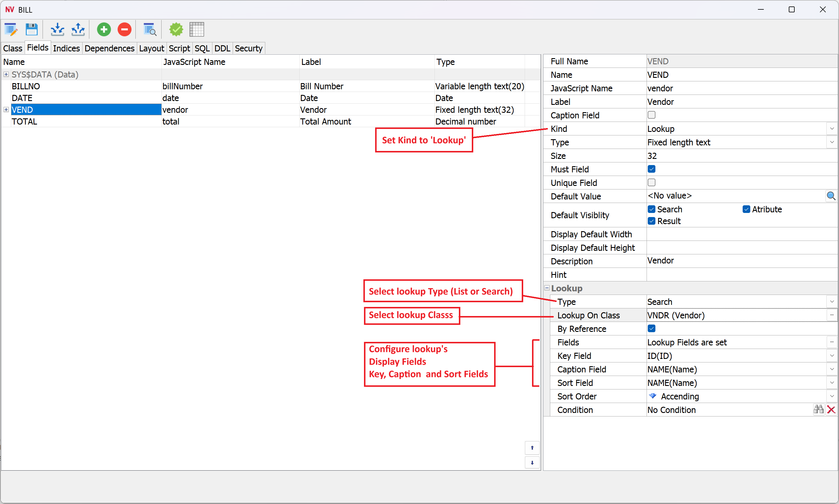The height and width of the screenshot is (504, 839).
Task: Uncheck the Must Field checkbox
Action: click(x=652, y=169)
